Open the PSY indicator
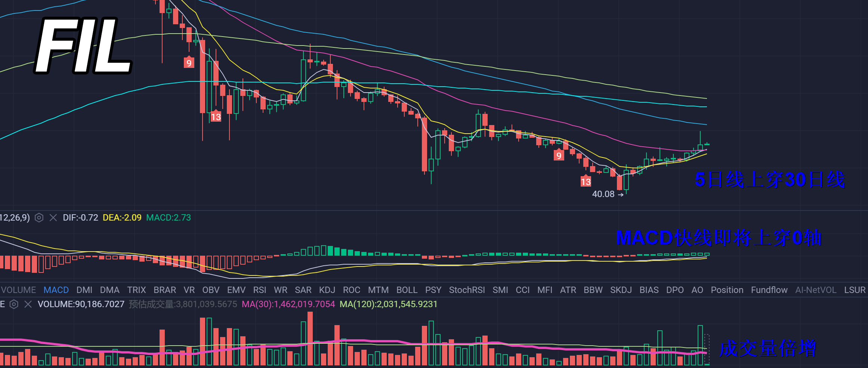The image size is (868, 368). (x=433, y=290)
